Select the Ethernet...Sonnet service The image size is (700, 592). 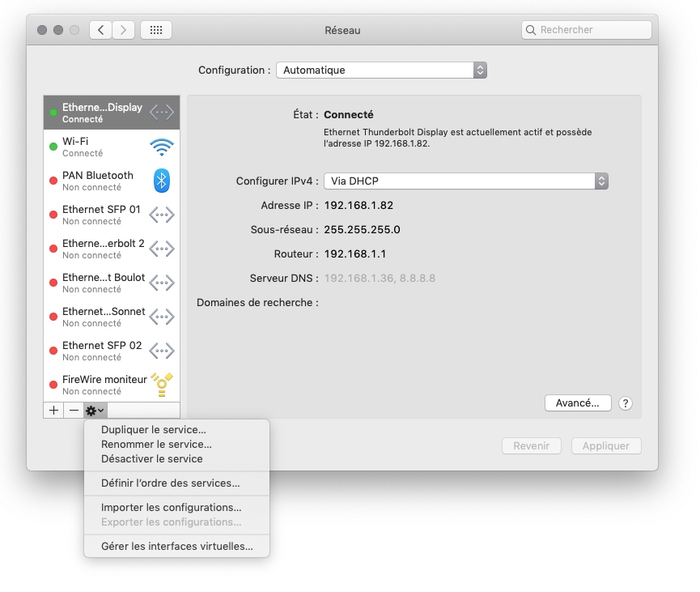tap(112, 317)
